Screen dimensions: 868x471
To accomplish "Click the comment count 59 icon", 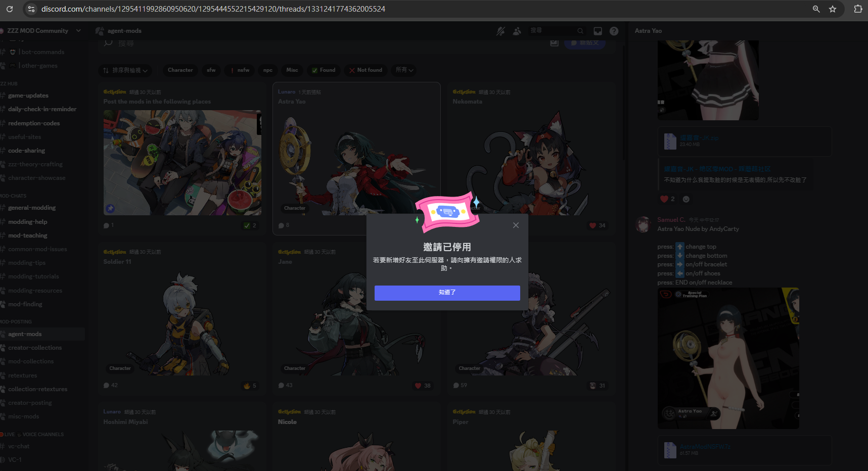I will click(x=456, y=386).
